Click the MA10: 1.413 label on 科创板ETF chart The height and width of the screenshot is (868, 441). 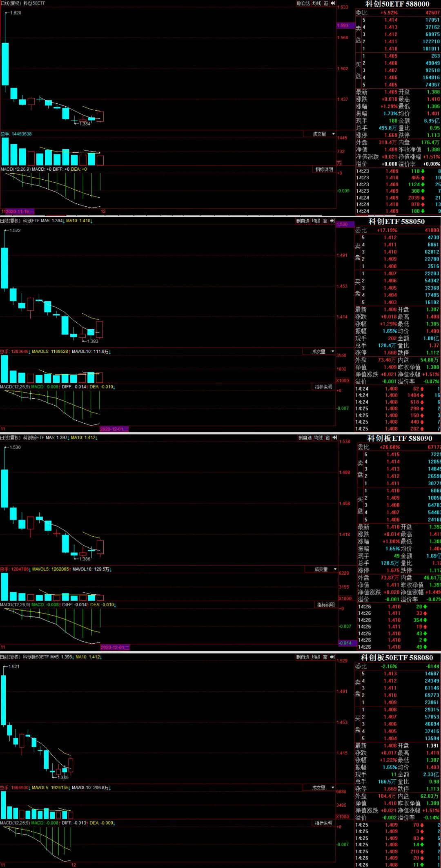coord(84,438)
